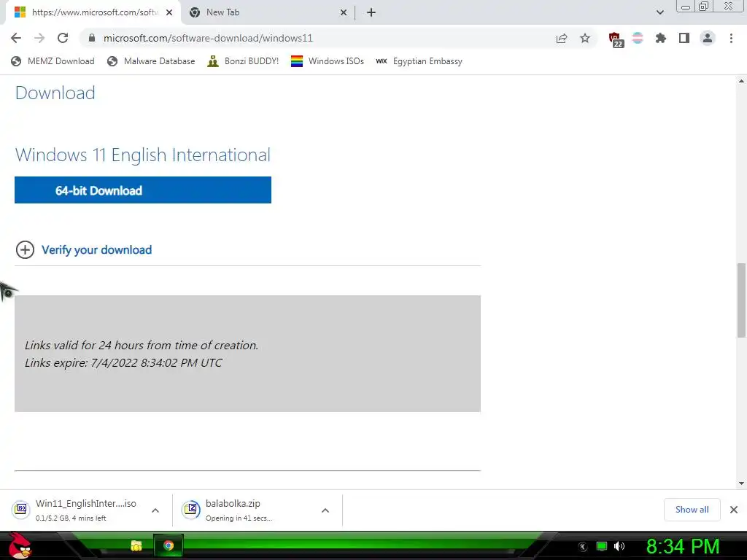Click the volume speaker tray icon

click(x=619, y=546)
